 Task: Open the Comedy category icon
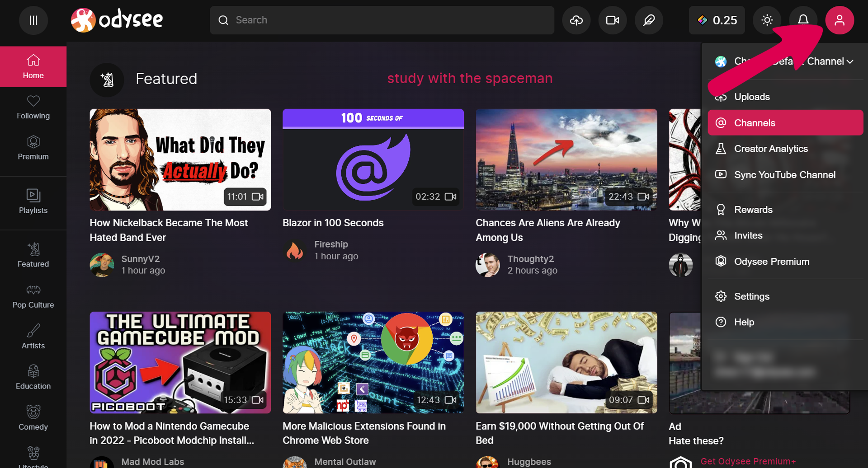pyautogui.click(x=33, y=418)
